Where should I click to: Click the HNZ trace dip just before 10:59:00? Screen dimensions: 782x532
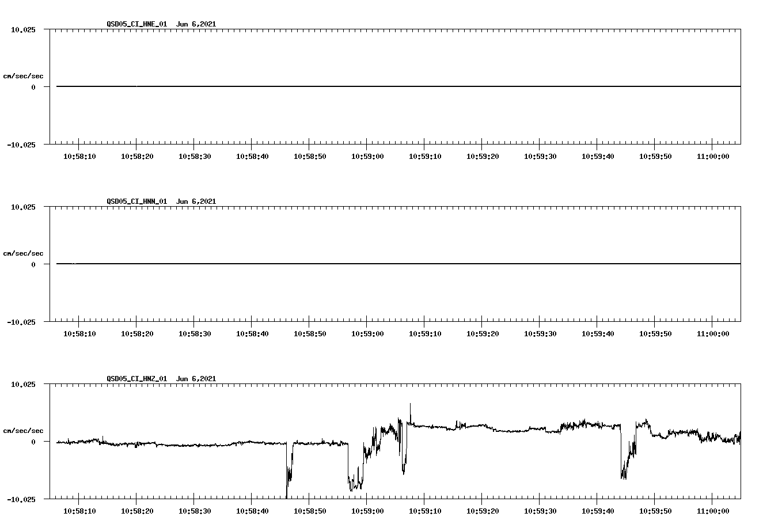click(355, 482)
